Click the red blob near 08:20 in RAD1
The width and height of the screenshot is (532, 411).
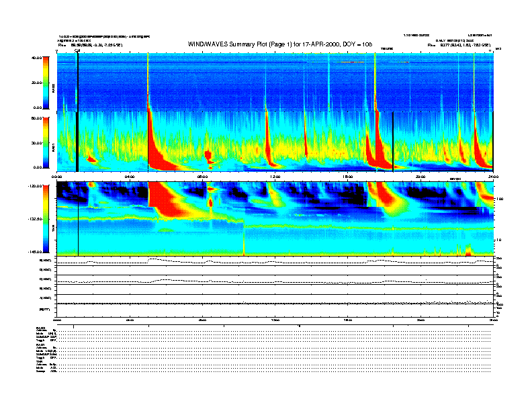click(x=208, y=156)
